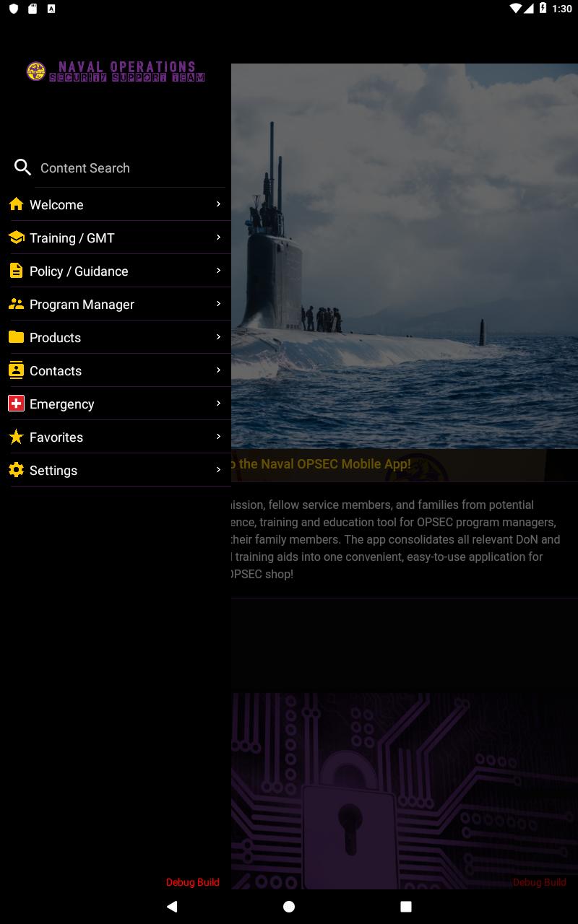Tap the submarine photo behind the drawer
This screenshot has width=578, height=924.
(405, 256)
